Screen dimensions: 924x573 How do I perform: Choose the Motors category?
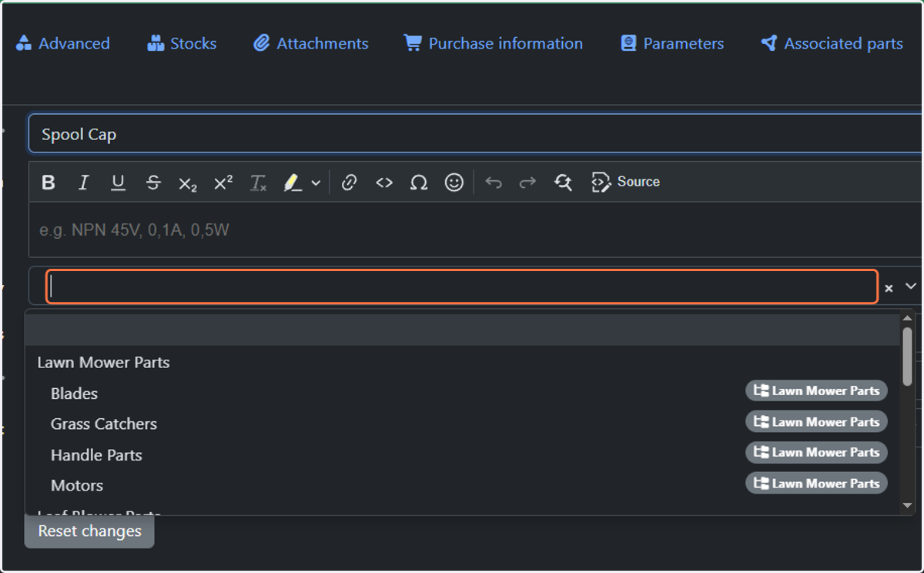coord(462,485)
